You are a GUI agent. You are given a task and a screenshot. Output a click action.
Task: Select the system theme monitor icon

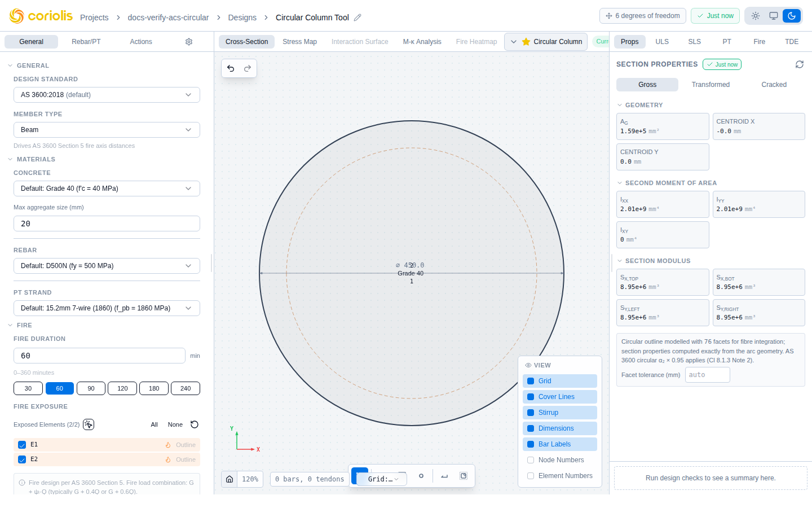(x=774, y=16)
